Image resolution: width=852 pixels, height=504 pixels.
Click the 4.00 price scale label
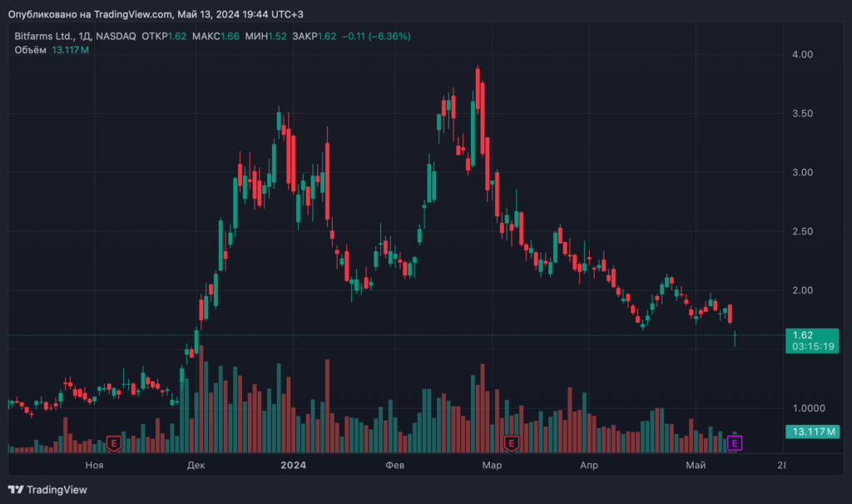pos(801,55)
